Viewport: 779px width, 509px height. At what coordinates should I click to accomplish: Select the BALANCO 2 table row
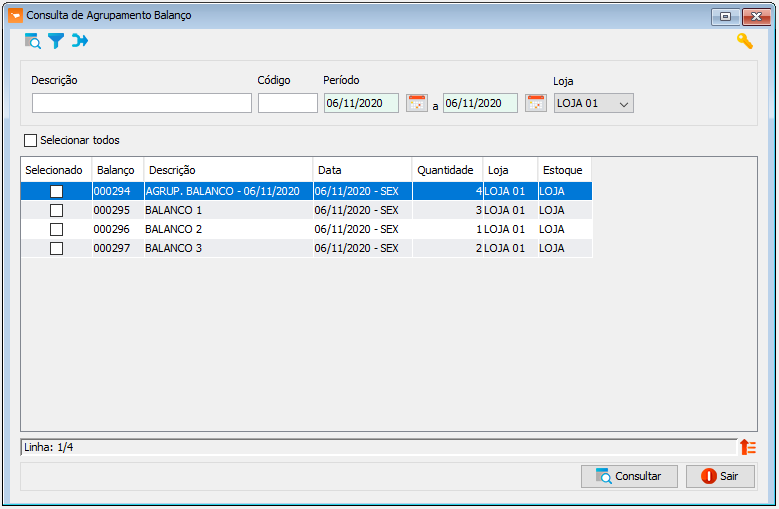[x=227, y=229]
